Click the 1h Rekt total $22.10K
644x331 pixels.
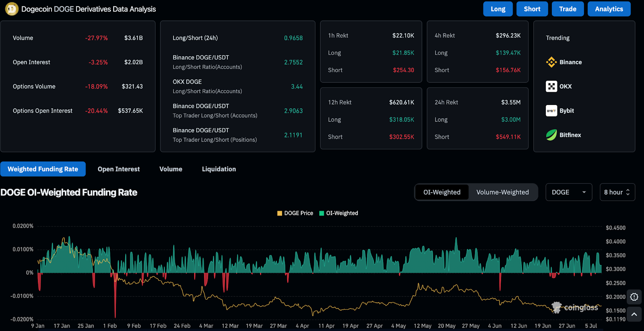tap(403, 35)
